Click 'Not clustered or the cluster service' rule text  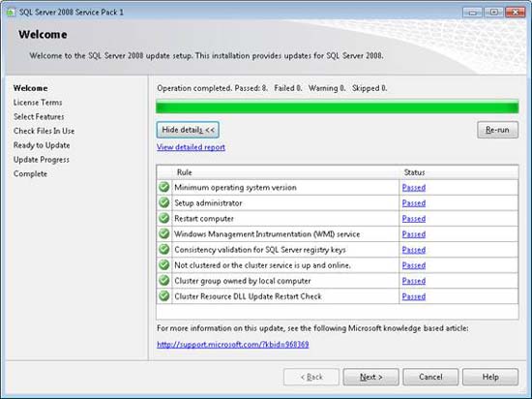(x=262, y=265)
